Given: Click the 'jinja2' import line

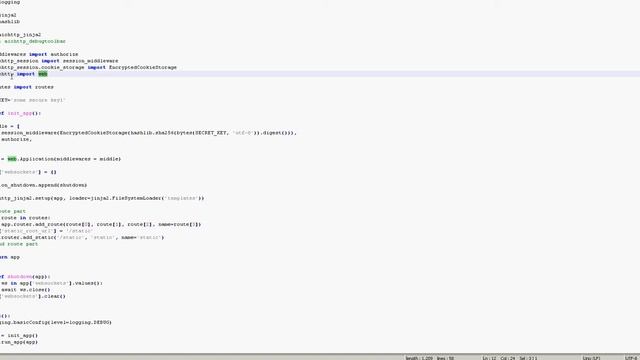Looking at the screenshot, I should tap(8, 15).
